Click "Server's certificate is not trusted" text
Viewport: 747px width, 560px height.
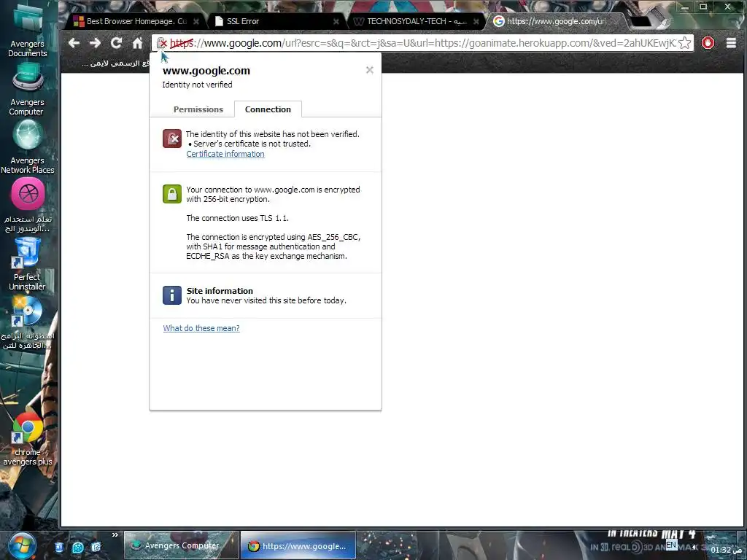[x=252, y=144]
